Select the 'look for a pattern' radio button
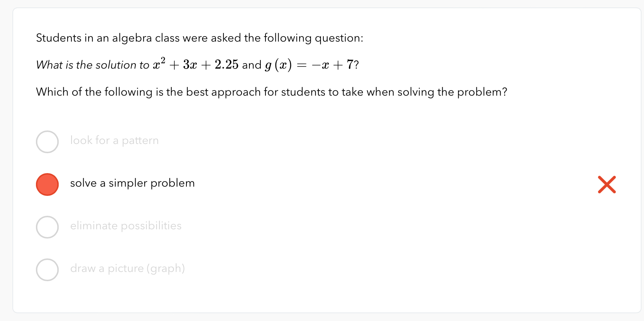 coord(47,141)
